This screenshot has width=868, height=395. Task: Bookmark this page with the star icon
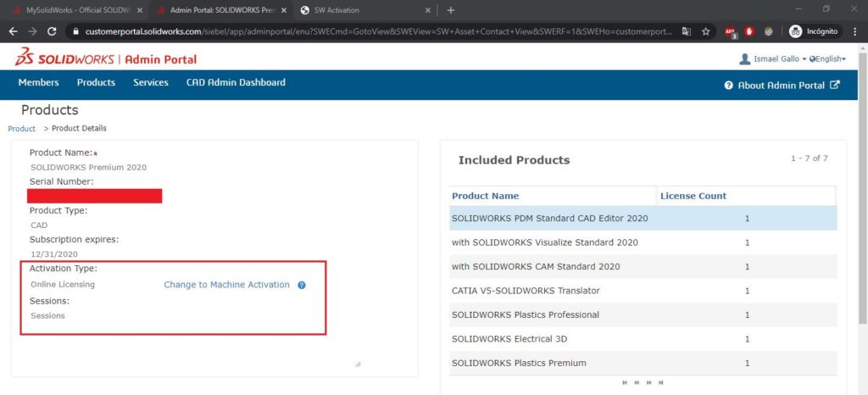coord(706,31)
